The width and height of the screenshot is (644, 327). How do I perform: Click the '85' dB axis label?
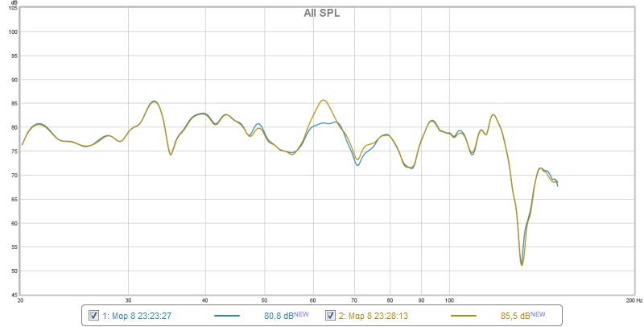point(14,104)
